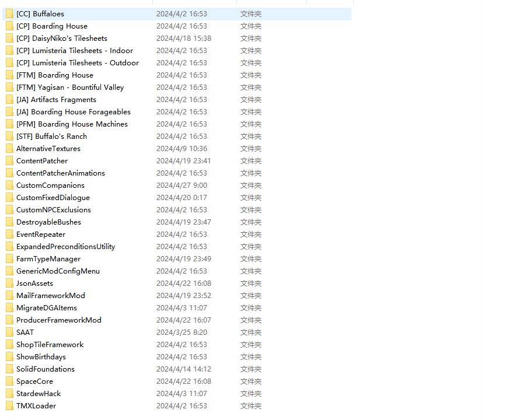Image resolution: width=506 pixels, height=420 pixels.
Task: Click the [CP] Boarding House folder icon
Action: (10, 26)
